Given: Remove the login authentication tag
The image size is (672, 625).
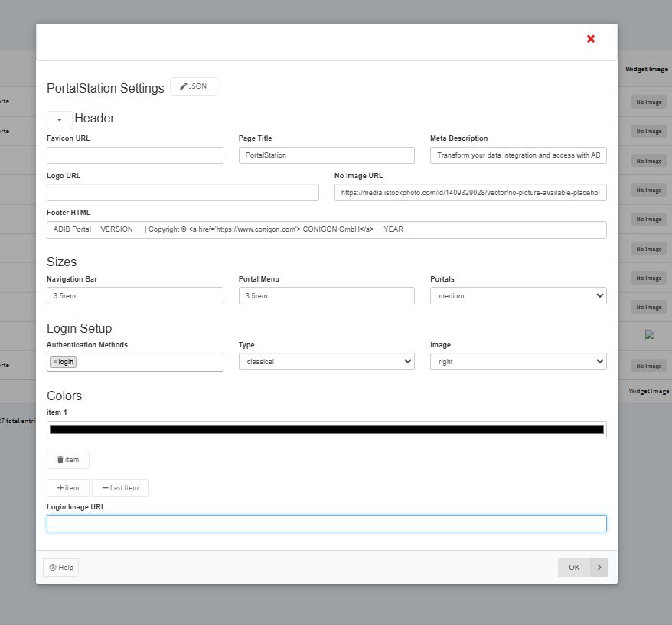Looking at the screenshot, I should (x=55, y=362).
